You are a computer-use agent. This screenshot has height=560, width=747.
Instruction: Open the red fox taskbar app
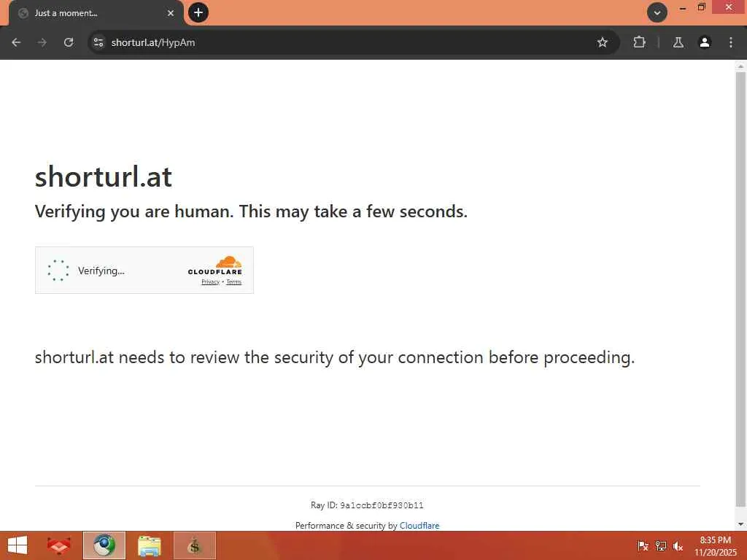59,545
